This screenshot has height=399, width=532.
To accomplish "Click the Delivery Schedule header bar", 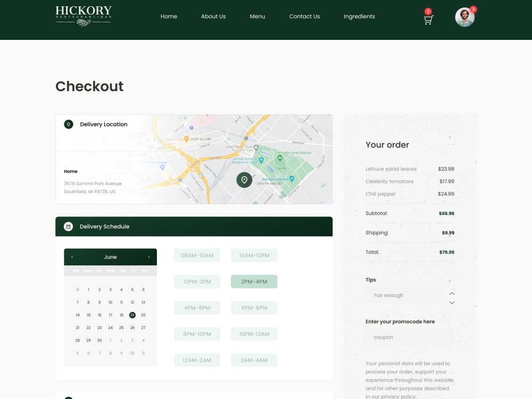I will coord(194,226).
